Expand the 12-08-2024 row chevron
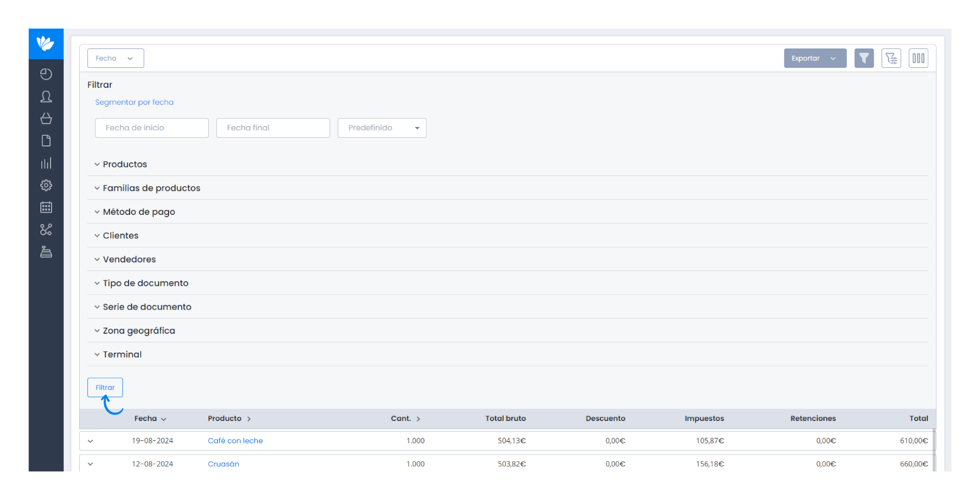This screenshot has height=499, width=980. (90, 464)
